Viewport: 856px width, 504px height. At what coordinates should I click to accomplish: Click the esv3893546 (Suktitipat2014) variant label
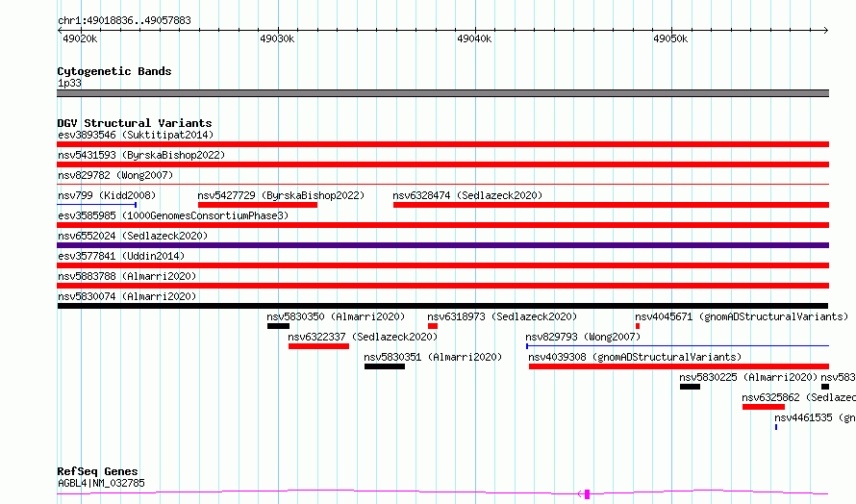[136, 135]
